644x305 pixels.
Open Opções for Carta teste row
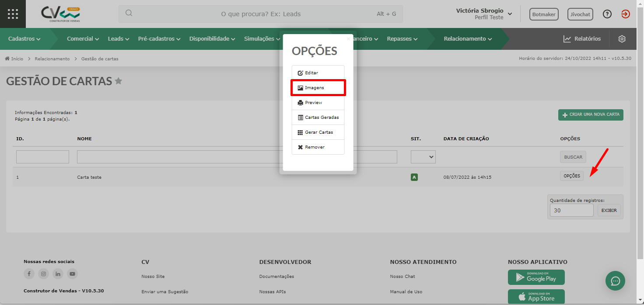[x=572, y=176]
